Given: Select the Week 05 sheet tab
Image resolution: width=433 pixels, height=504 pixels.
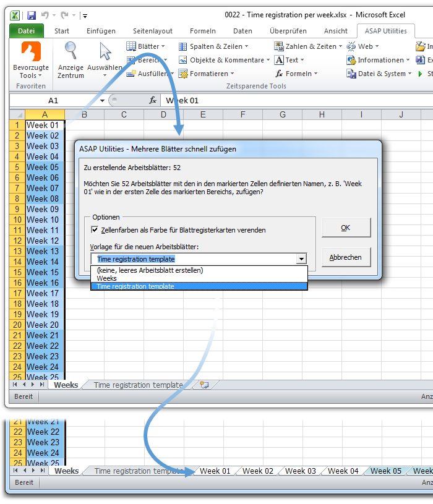Looking at the screenshot, I should pyautogui.click(x=386, y=471).
